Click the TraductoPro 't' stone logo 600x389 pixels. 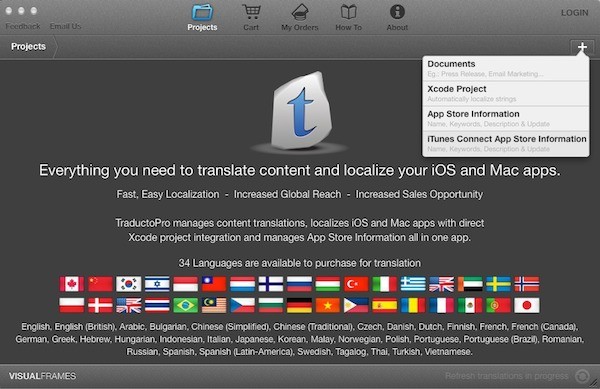coord(301,110)
